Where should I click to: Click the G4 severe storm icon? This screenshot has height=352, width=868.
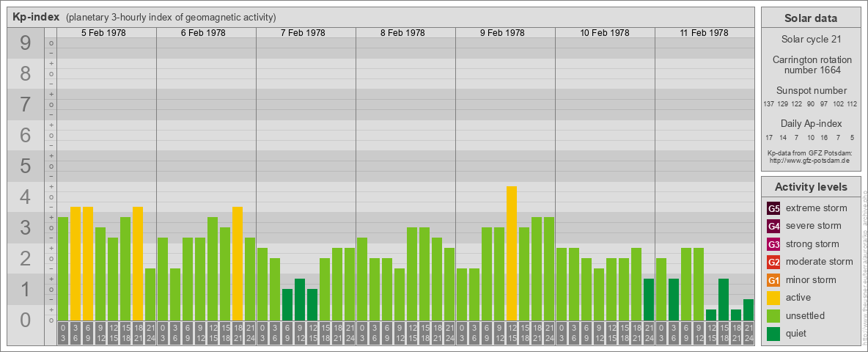(773, 227)
